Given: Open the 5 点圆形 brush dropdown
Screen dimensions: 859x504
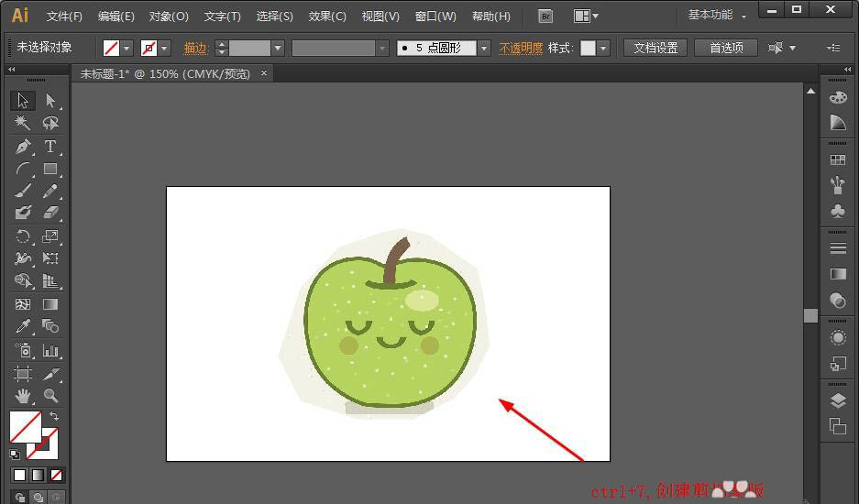Looking at the screenshot, I should click(x=484, y=49).
